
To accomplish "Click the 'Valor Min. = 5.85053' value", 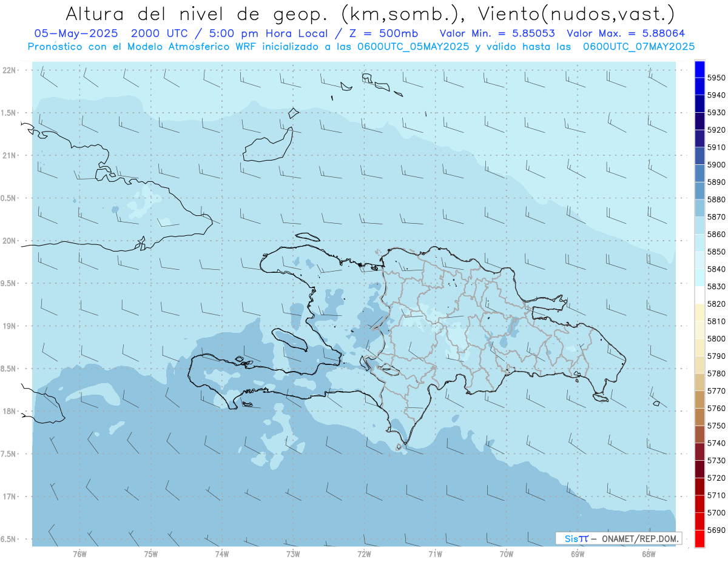I will coord(497,33).
